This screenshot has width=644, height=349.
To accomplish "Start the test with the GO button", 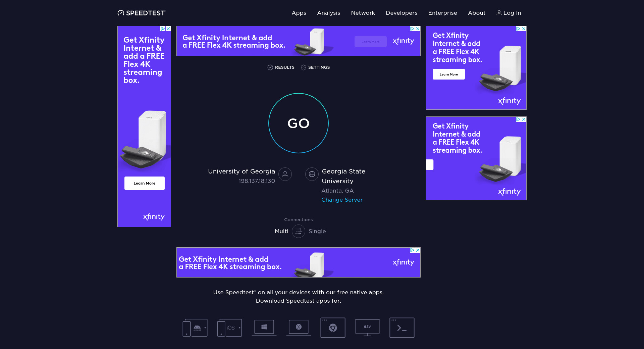I will pos(299,123).
